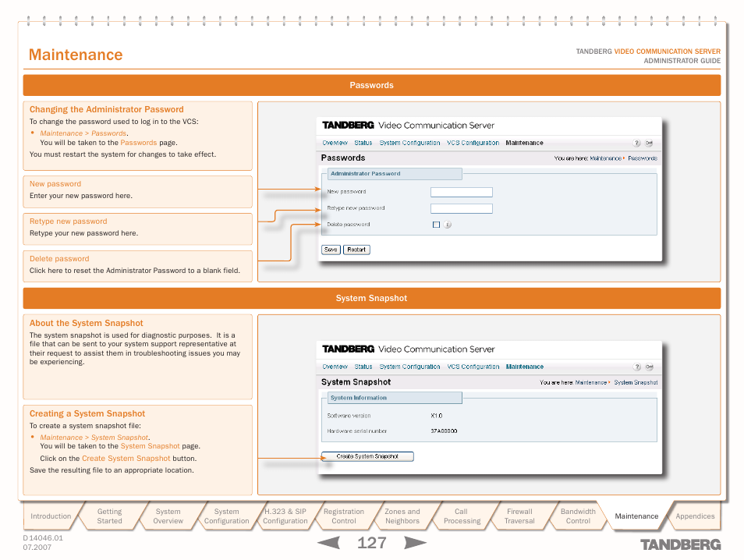
Task: Click the Retype new password field
Action: point(461,208)
